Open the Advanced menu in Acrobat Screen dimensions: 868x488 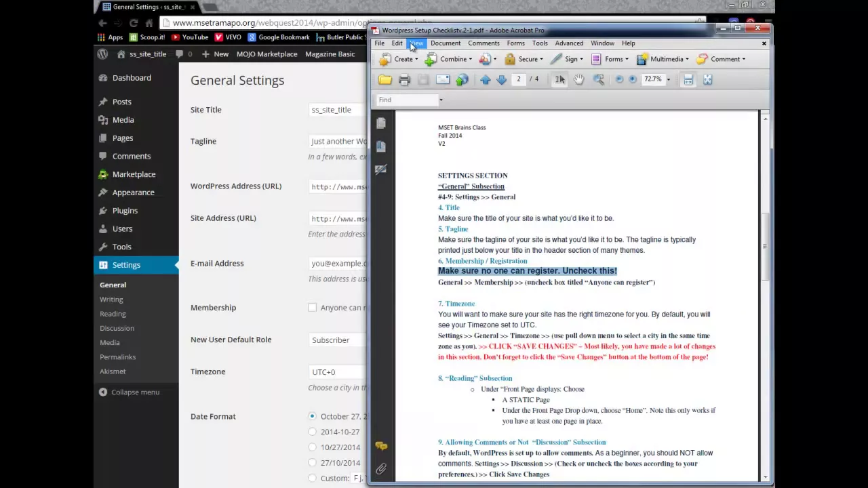pos(569,43)
